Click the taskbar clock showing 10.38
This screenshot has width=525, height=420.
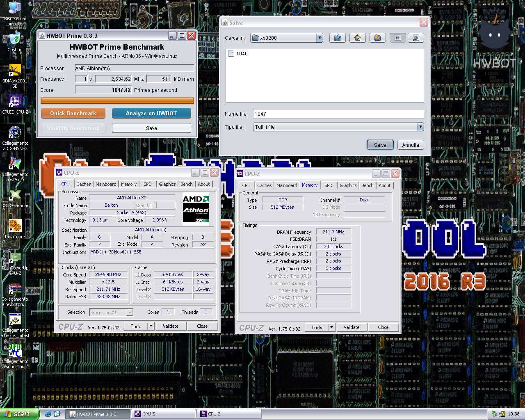point(514,414)
